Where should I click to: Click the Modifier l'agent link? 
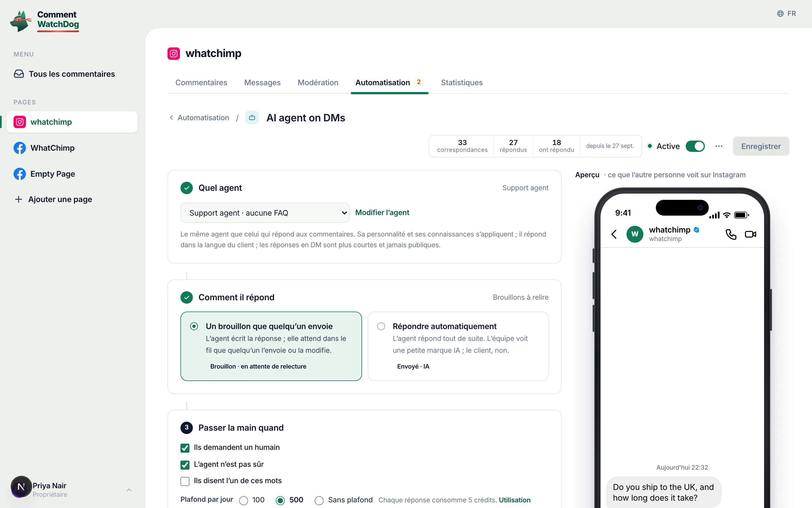[382, 212]
